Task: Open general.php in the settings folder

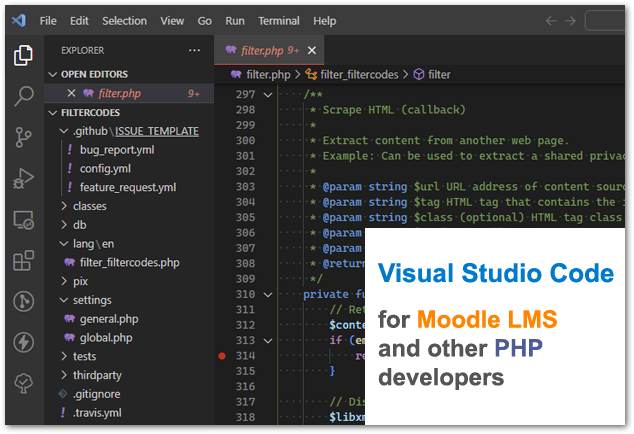Action: pos(109,319)
